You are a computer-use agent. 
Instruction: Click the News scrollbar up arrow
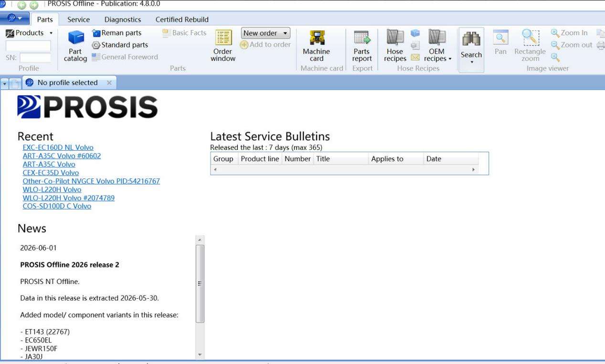(x=200, y=239)
